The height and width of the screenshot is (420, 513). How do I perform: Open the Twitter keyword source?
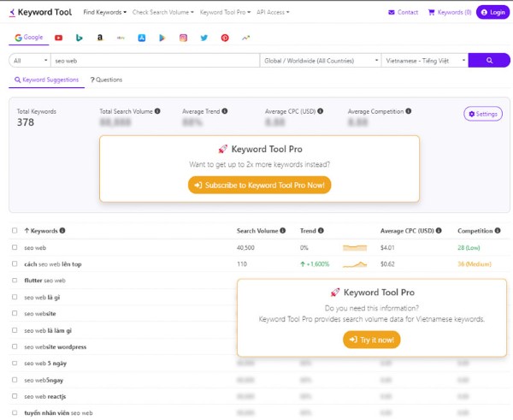(x=204, y=38)
